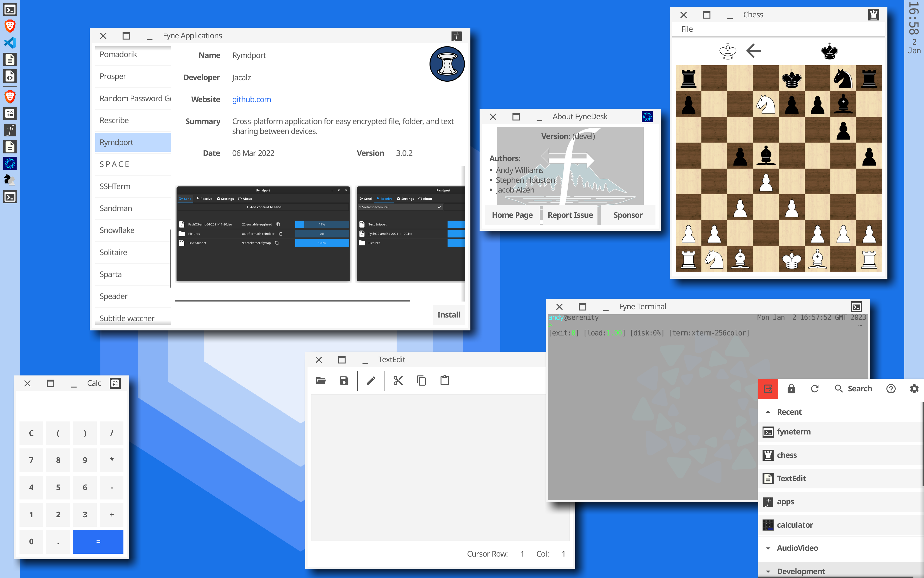
Task: Select chess from the Recent list
Action: pyautogui.click(x=840, y=455)
